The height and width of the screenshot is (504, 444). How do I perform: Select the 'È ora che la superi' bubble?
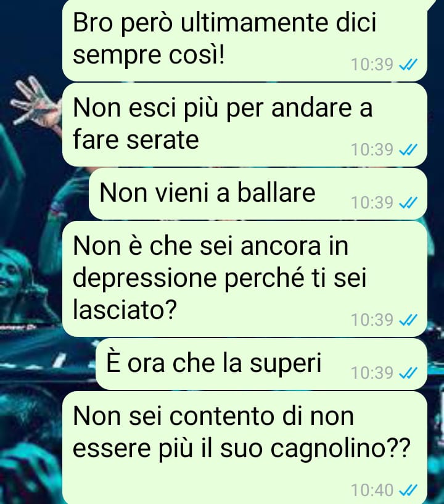[261, 364]
